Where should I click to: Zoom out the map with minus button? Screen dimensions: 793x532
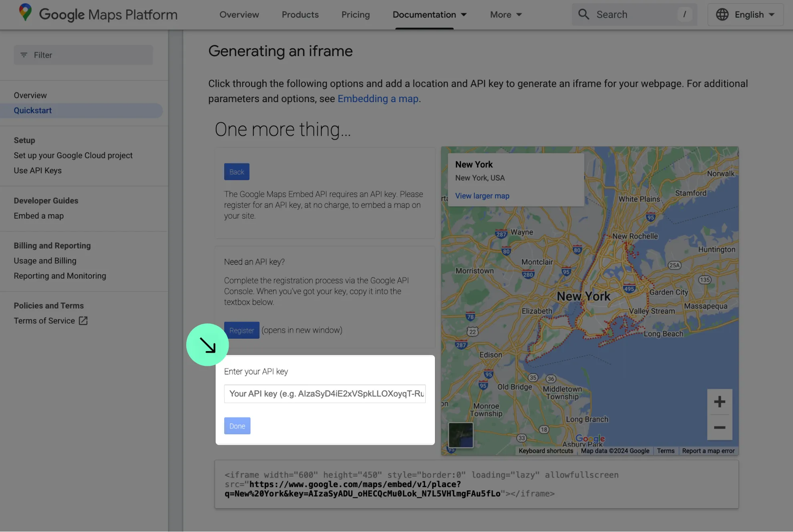(x=719, y=427)
